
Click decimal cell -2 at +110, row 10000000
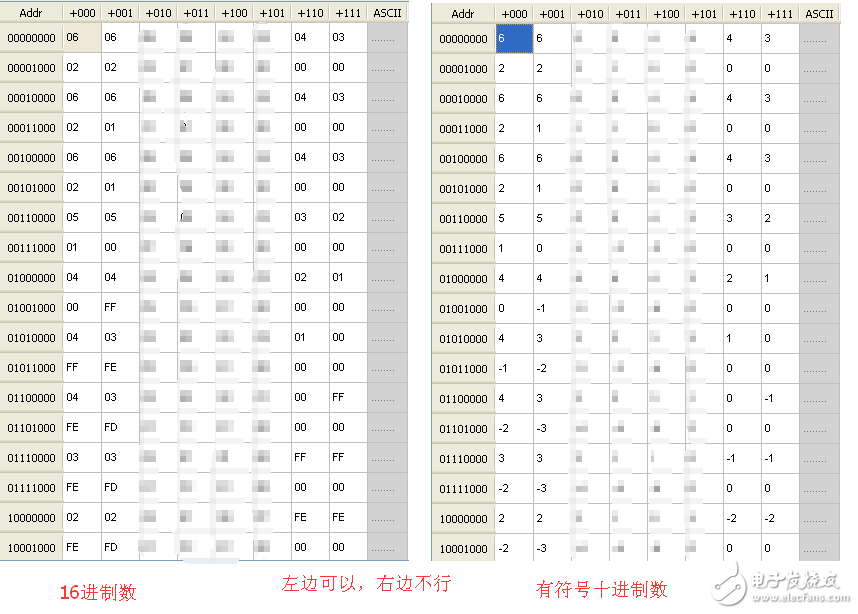[x=742, y=518]
